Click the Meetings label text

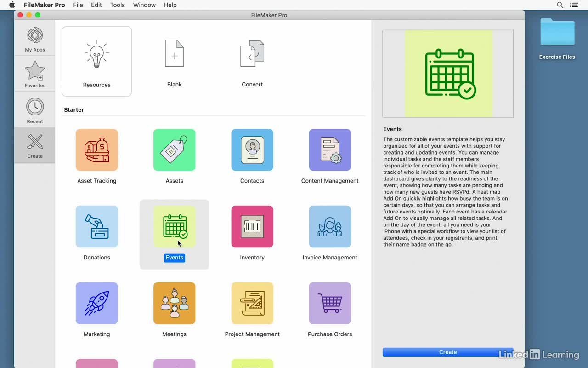(175, 334)
